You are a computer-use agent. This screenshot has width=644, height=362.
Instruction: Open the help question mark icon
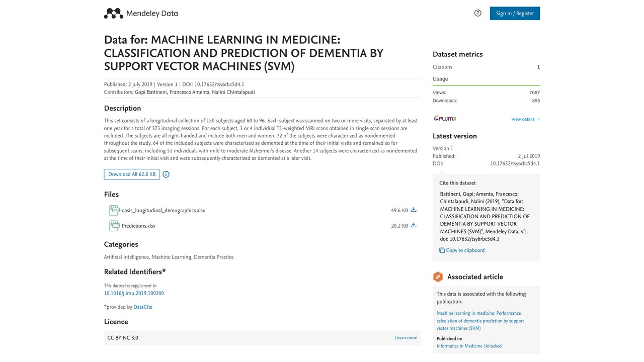(x=478, y=13)
